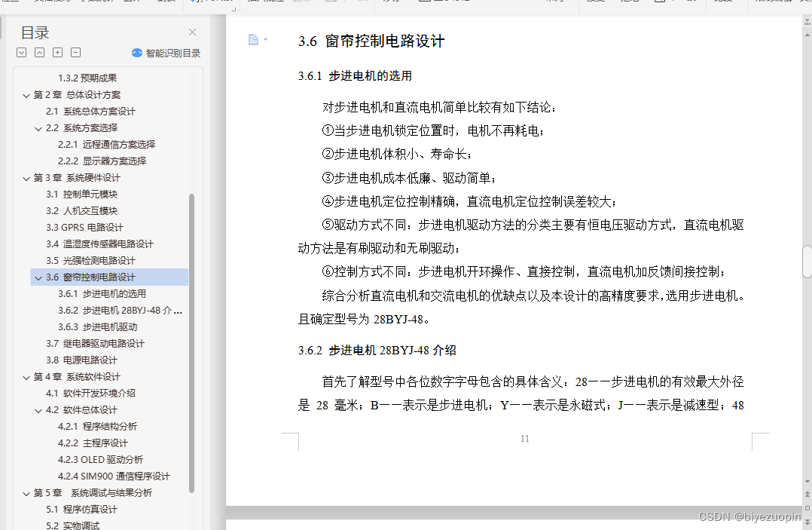This screenshot has height=530, width=812.
Task: Click the next page double-down arrow
Action: [x=807, y=521]
